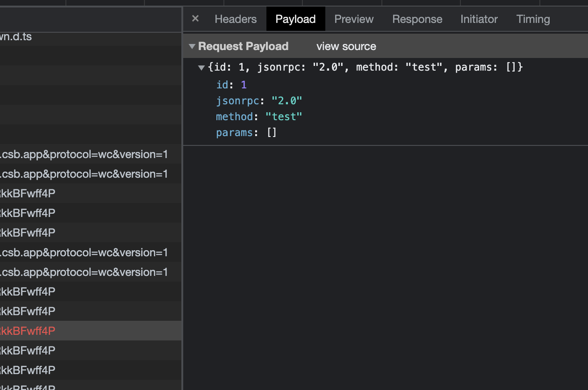Click the view source link

[346, 46]
